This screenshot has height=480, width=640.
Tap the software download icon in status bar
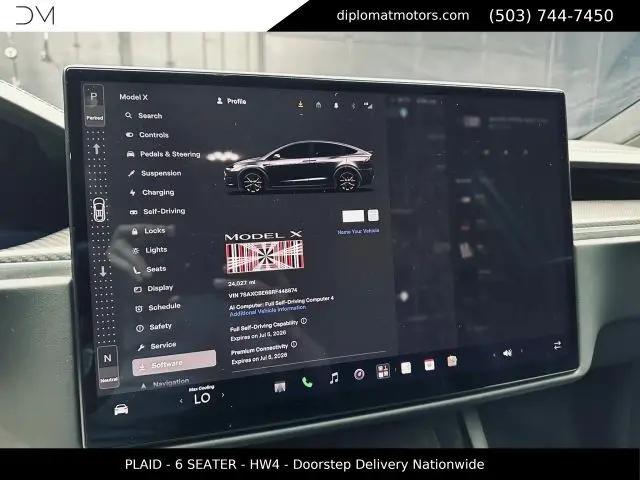pos(300,104)
